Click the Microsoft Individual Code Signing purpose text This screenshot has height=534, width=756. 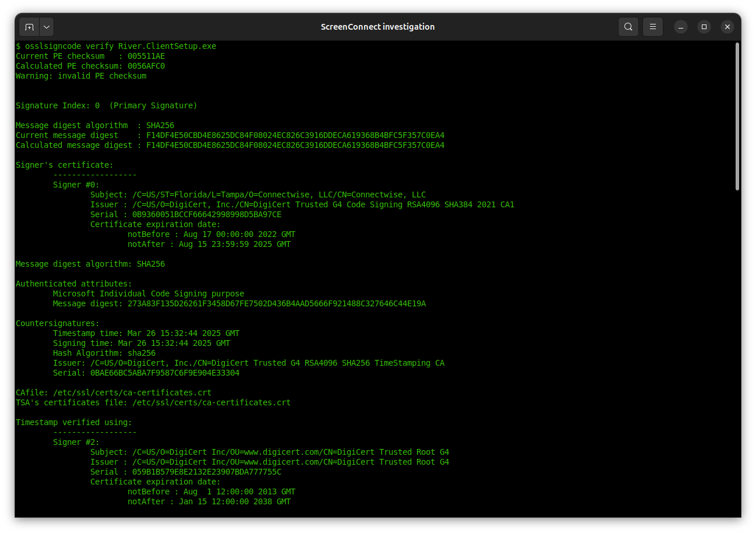click(x=149, y=293)
